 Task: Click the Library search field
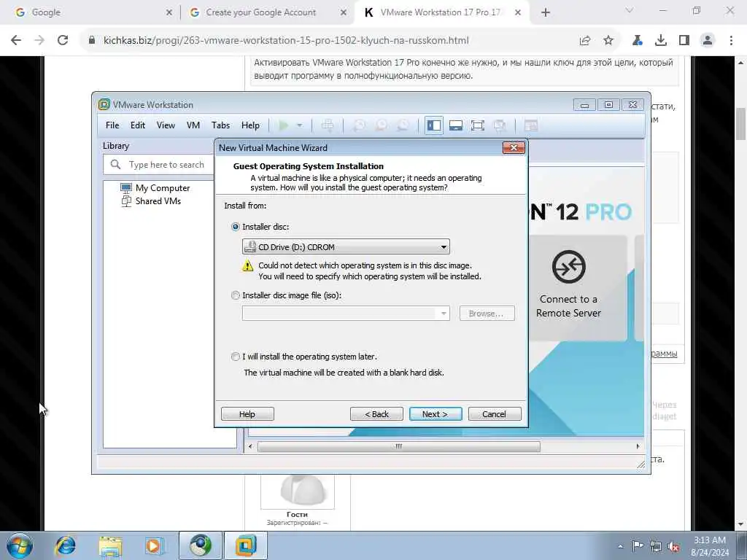tap(160, 164)
